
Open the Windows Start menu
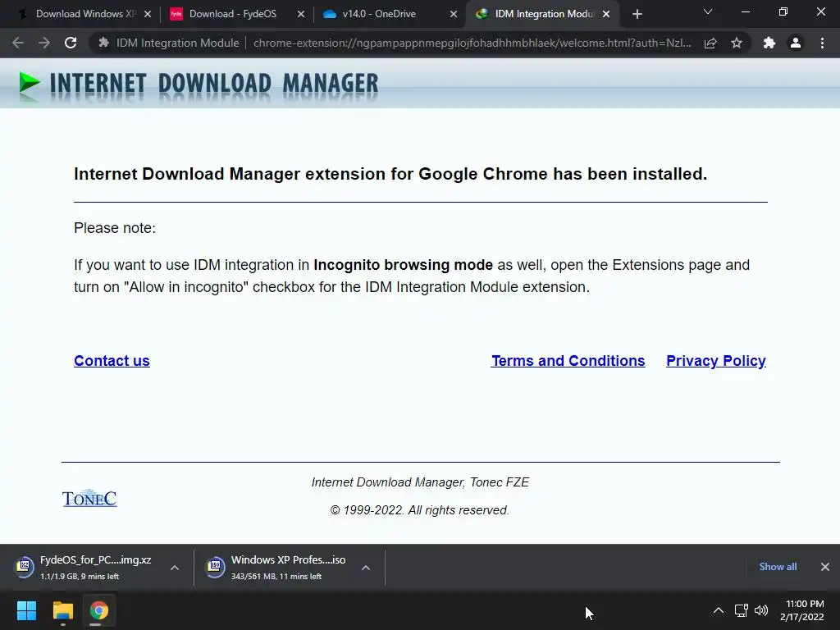pyautogui.click(x=26, y=610)
